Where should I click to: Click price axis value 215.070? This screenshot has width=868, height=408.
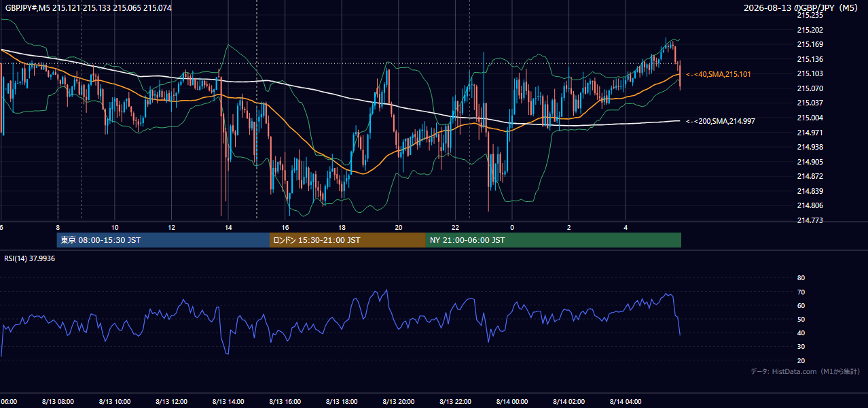(810, 88)
